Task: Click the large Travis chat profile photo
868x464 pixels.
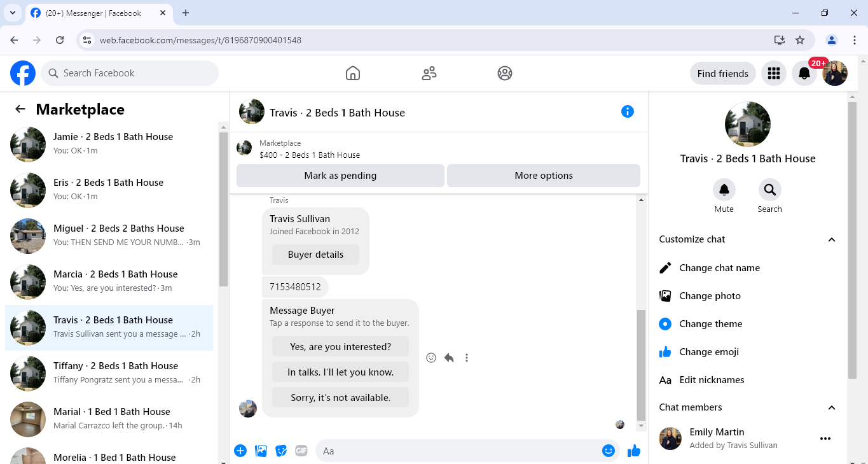Action: (x=748, y=124)
